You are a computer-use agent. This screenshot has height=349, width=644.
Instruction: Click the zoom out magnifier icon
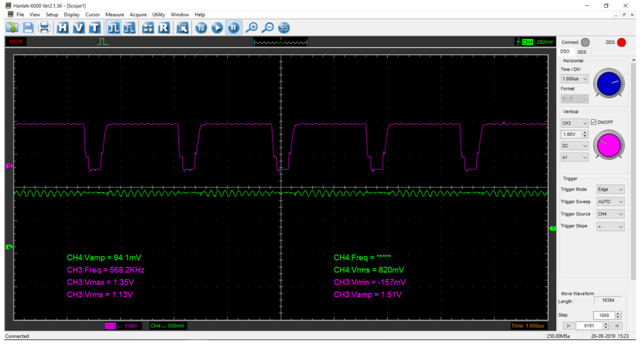tap(268, 28)
